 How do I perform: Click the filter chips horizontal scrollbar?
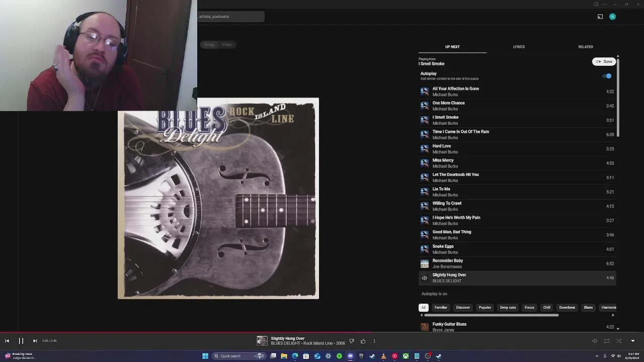click(491, 315)
